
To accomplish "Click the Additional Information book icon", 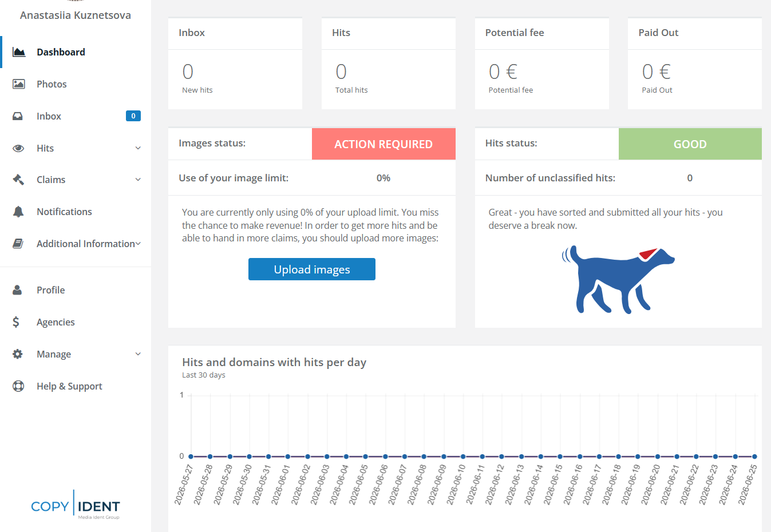I will click(18, 244).
